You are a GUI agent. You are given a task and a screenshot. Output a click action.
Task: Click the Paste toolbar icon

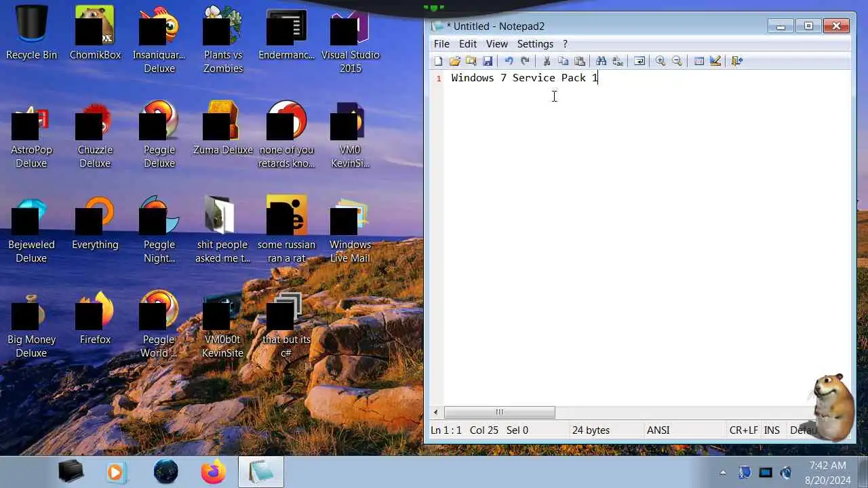coord(579,61)
